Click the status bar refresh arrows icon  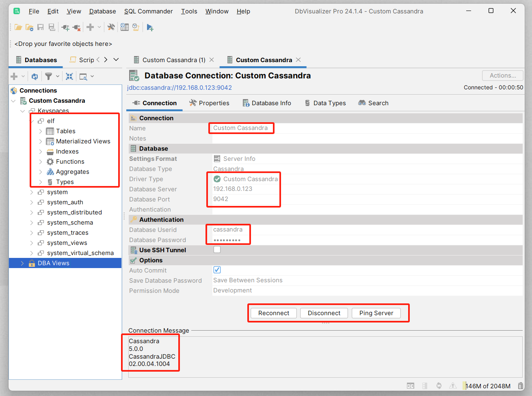pos(439,386)
